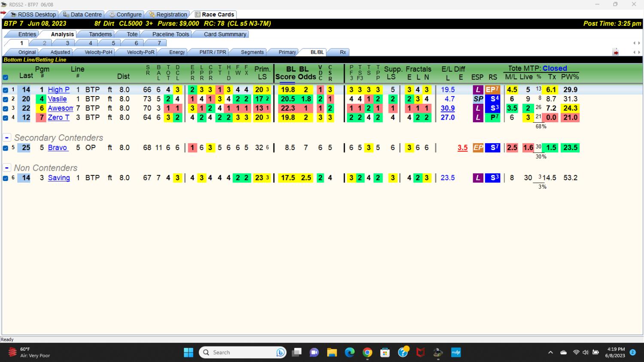The width and height of the screenshot is (644, 362).
Task: Open the chat app icon in the taskbar
Action: coord(314,353)
